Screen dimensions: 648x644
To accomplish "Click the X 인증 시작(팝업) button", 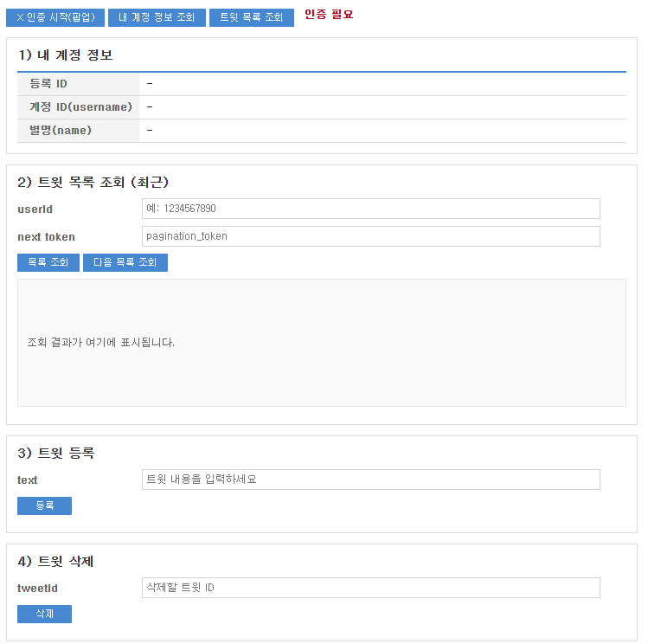I will (55, 17).
